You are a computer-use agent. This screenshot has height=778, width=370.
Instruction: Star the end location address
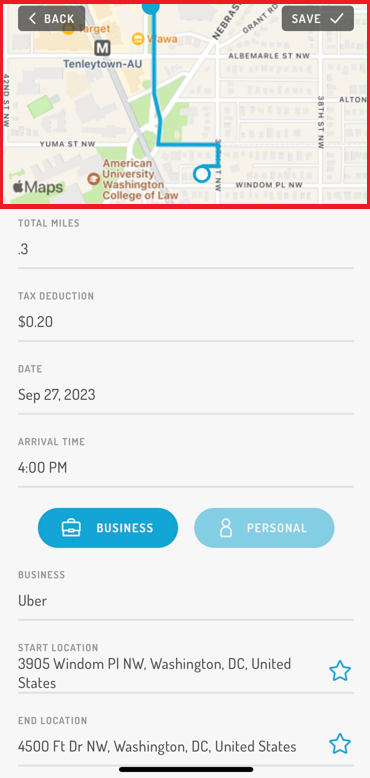340,744
